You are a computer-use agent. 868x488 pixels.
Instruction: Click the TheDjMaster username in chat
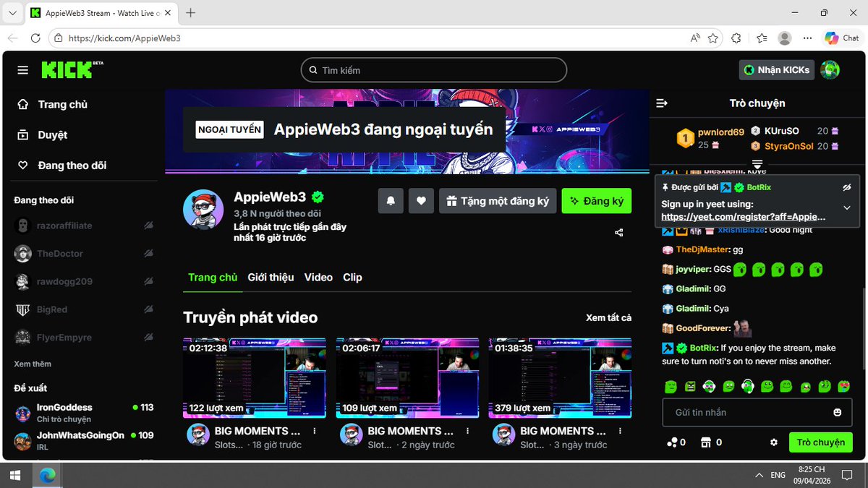coord(703,249)
